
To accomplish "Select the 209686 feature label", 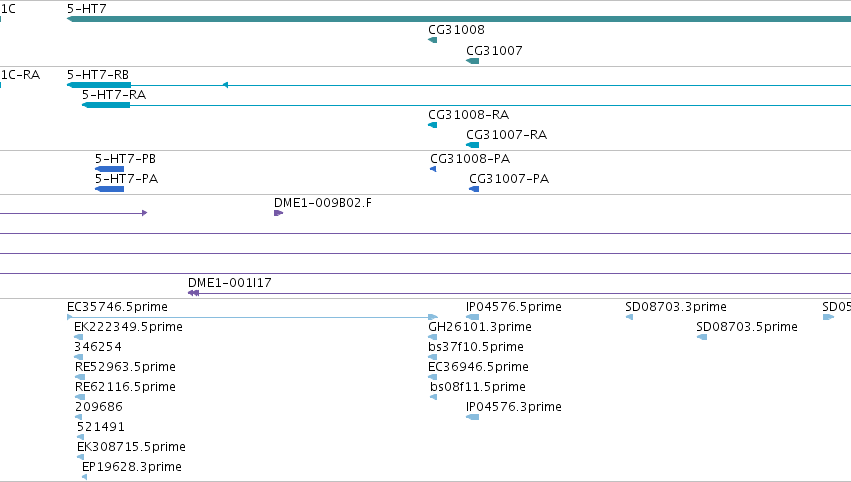I will coord(99,407).
